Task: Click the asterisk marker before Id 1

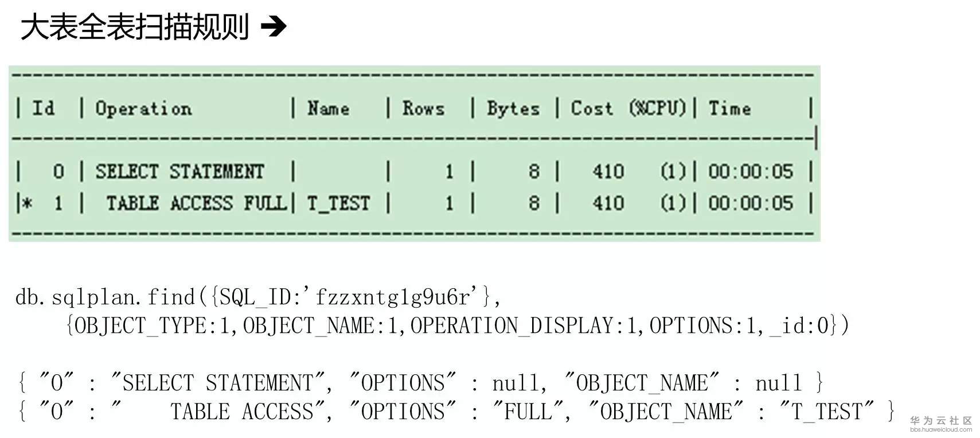Action: click(26, 203)
